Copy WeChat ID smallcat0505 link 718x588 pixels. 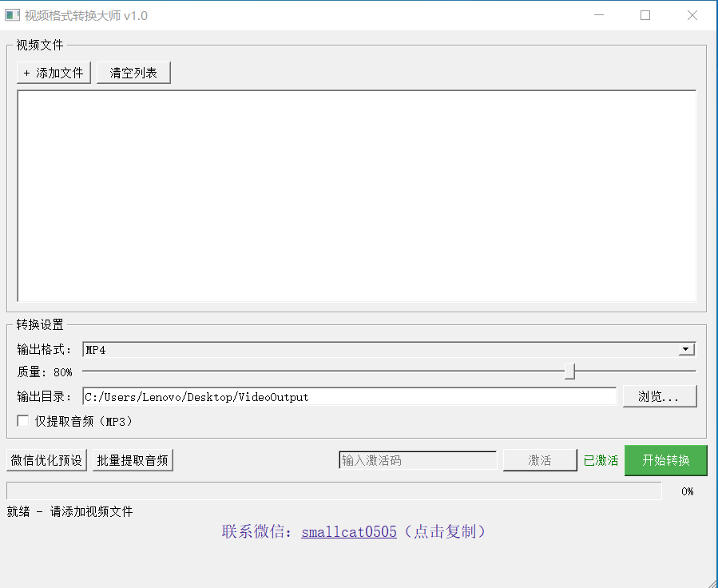point(349,531)
